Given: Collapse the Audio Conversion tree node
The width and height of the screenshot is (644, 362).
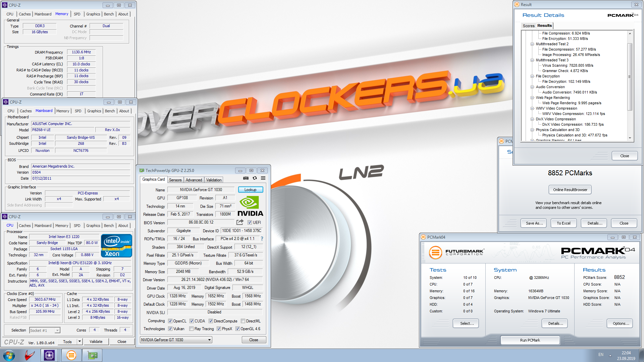Looking at the screenshot, I should (532, 87).
